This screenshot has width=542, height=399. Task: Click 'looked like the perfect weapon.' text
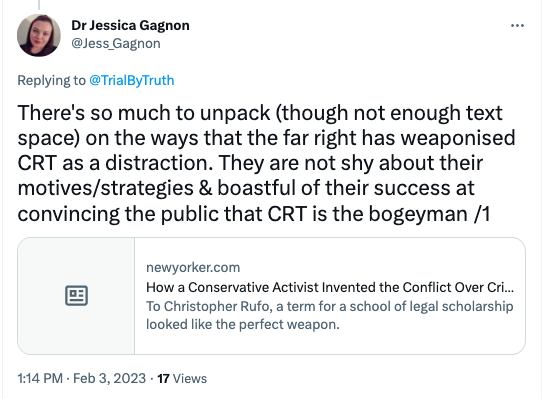(243, 324)
